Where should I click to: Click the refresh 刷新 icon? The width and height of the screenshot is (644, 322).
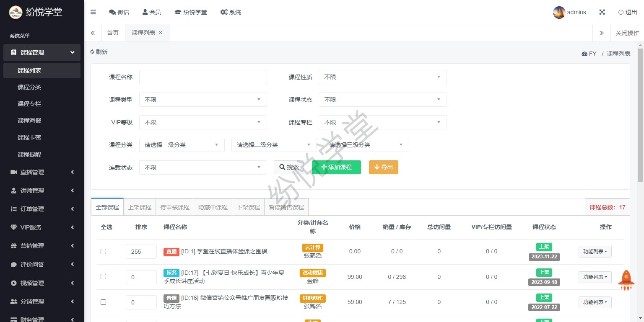point(93,52)
